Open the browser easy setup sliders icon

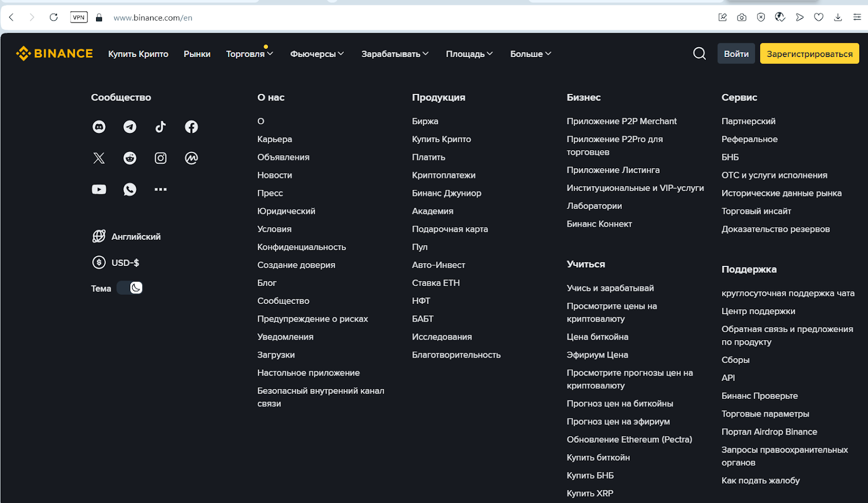[857, 17]
